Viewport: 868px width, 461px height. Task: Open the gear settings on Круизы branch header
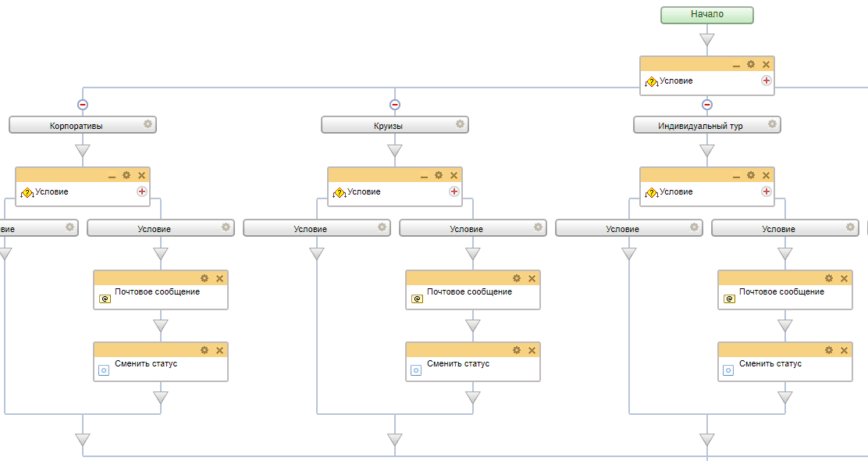(460, 124)
